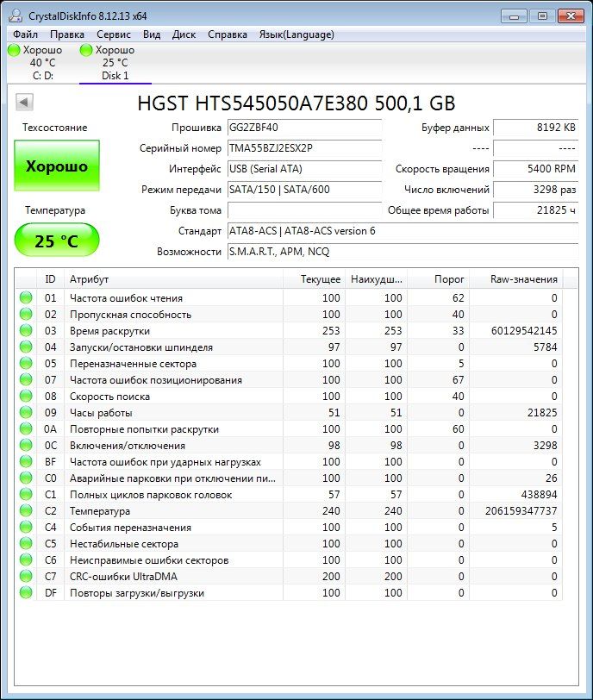Click attribute name Полных циклов парковок головок
Image resolution: width=593 pixels, height=700 pixels.
point(151,495)
